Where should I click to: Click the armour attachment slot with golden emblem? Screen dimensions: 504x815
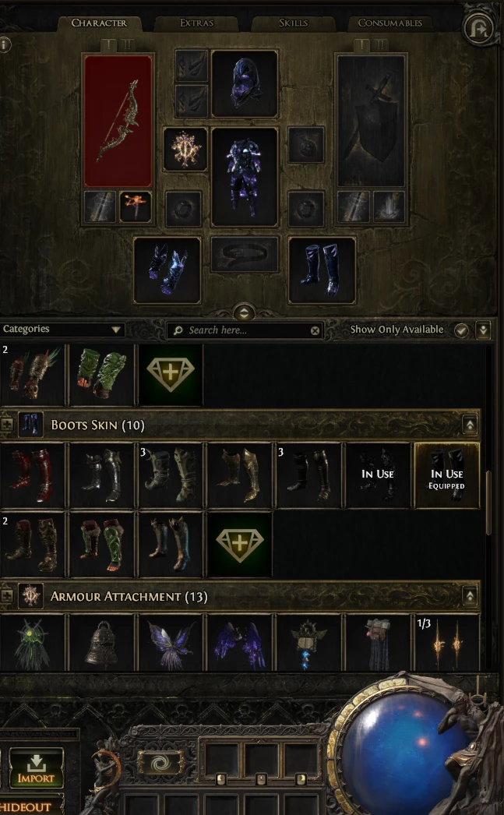[x=185, y=150]
